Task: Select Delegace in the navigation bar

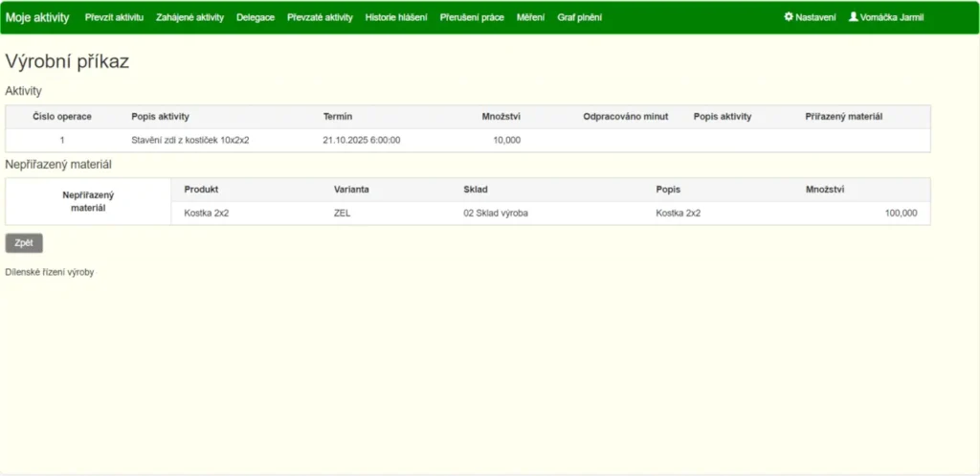Action: [x=256, y=17]
